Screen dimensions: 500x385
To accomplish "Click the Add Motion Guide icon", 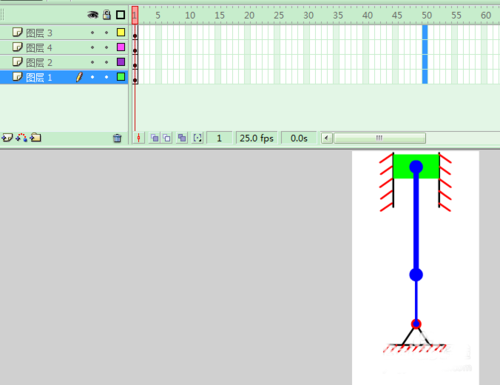I will coord(21,138).
